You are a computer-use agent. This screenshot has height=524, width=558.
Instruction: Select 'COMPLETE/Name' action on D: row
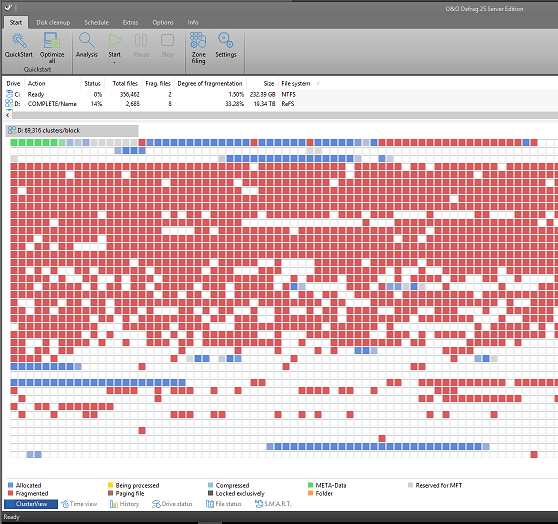(52, 104)
